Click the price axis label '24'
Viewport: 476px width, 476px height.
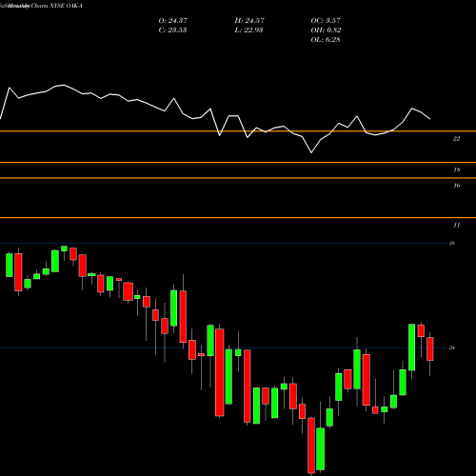[x=452, y=347]
